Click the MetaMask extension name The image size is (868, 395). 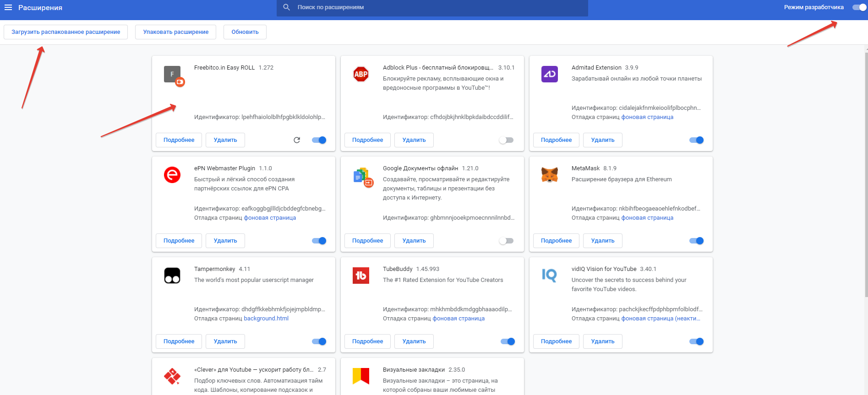tap(585, 168)
